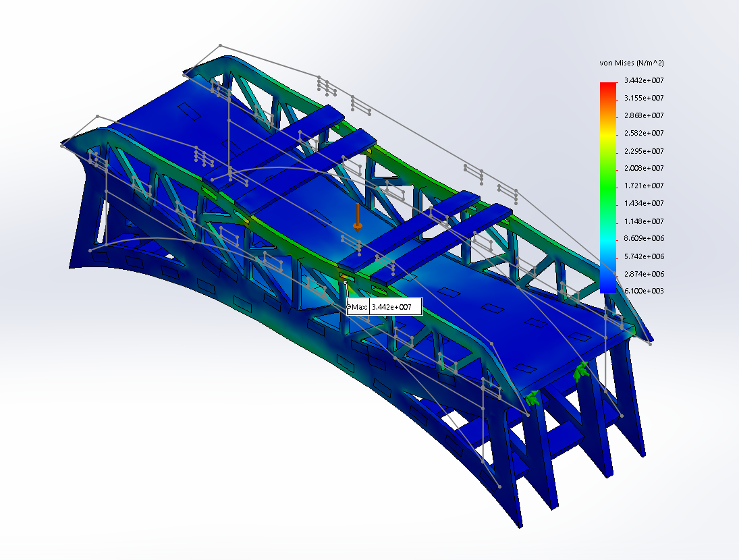
Task: Click the 'Max:' label in the stress callout
Action: [359, 307]
